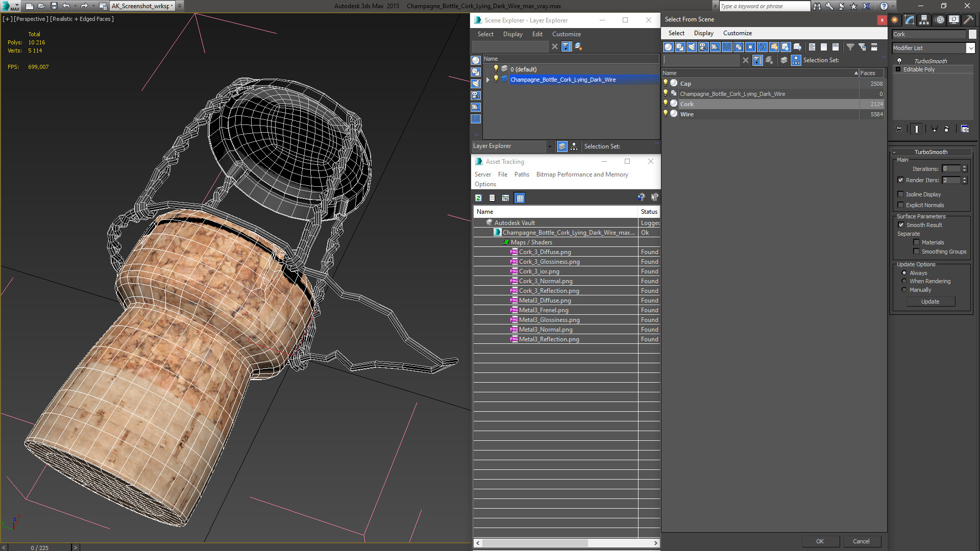Toggle Display Helpers filter in Select From Scene

tap(715, 47)
